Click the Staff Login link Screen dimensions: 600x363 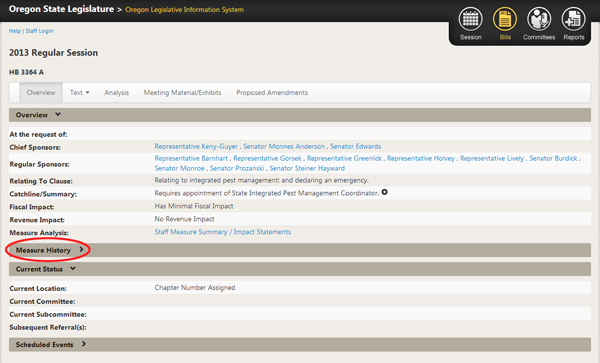click(x=39, y=31)
